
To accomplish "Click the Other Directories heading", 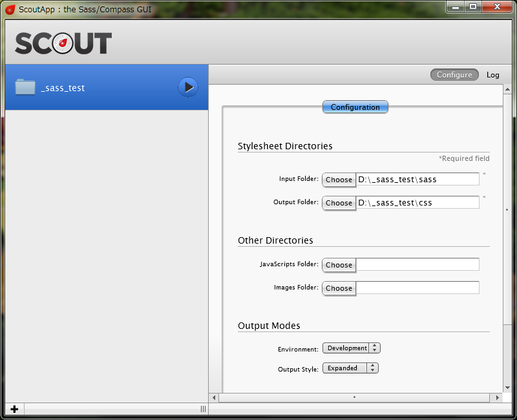I will coord(275,240).
